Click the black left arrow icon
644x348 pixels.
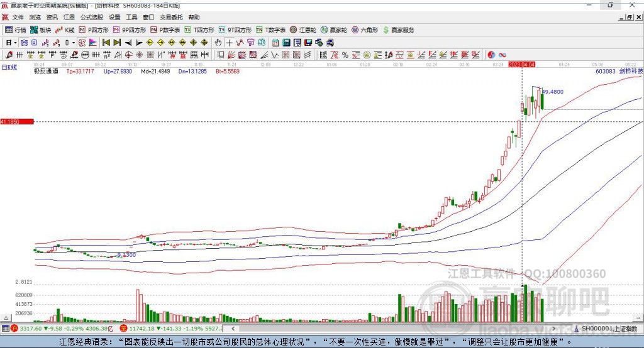coord(128,43)
